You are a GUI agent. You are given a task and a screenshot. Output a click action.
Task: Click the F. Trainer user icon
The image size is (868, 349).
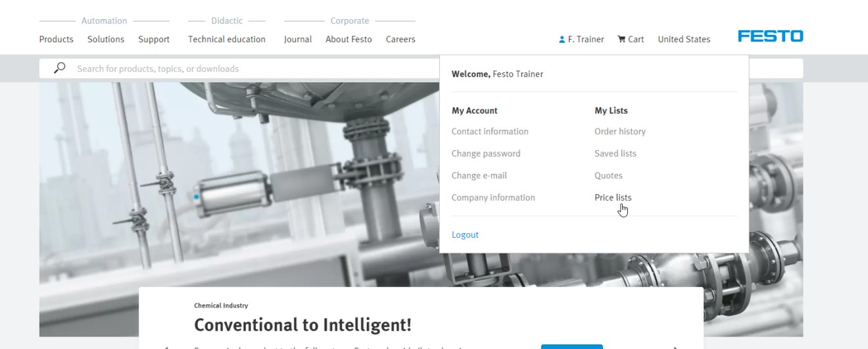click(562, 40)
